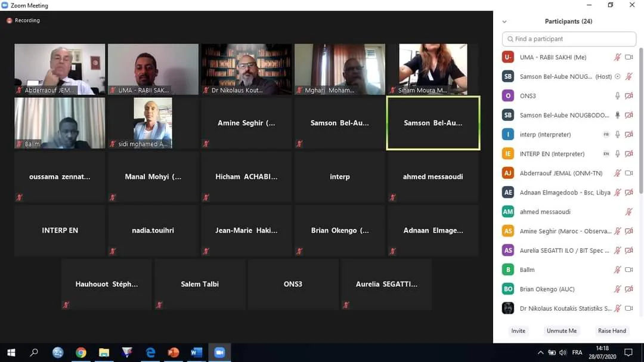644x362 pixels.
Task: Click "Aurelia SEGATTI ILO / BIT Spec" in the participants list
Action: (x=564, y=250)
